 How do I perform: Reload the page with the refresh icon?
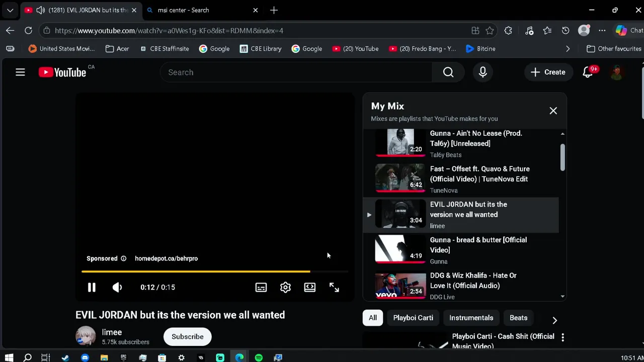click(28, 31)
